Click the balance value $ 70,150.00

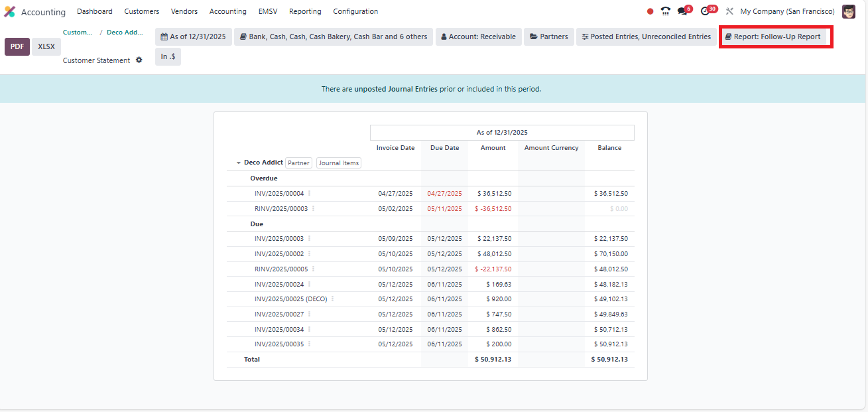coord(611,253)
